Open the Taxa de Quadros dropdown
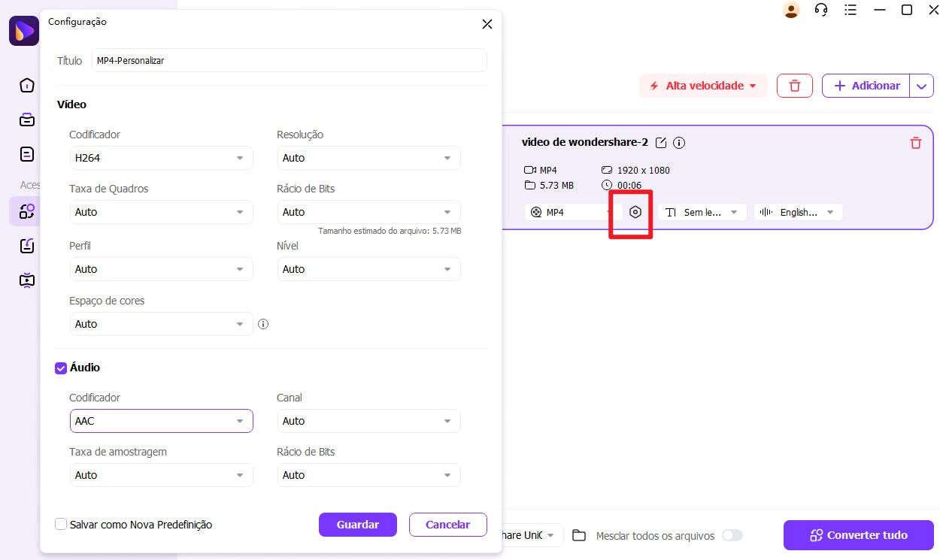This screenshot has width=940, height=560. [x=161, y=212]
